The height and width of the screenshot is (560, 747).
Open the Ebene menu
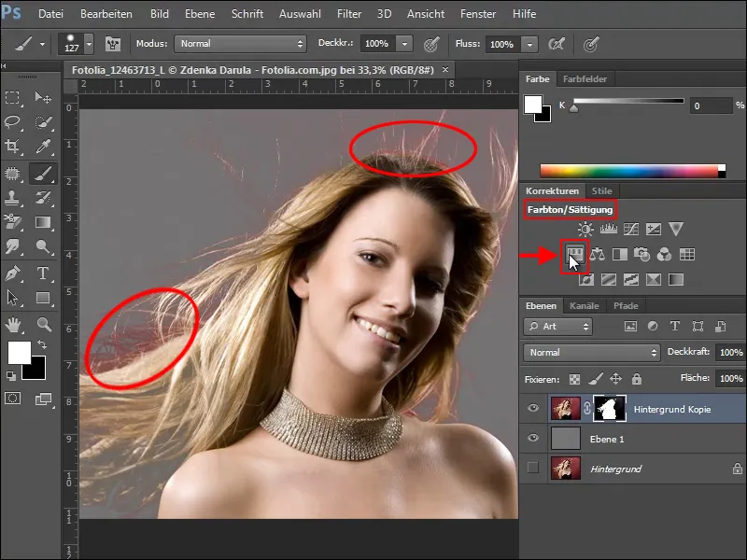pyautogui.click(x=200, y=14)
